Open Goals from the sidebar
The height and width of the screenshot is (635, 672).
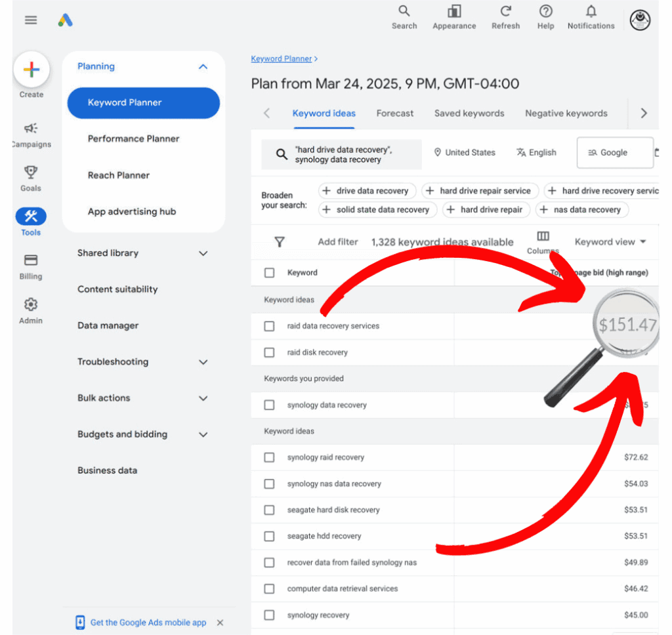(30, 172)
